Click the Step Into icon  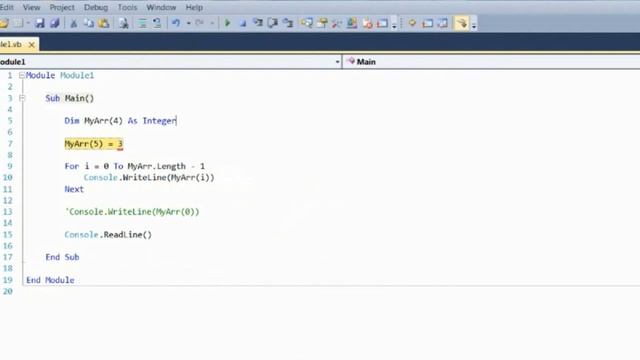(258, 23)
